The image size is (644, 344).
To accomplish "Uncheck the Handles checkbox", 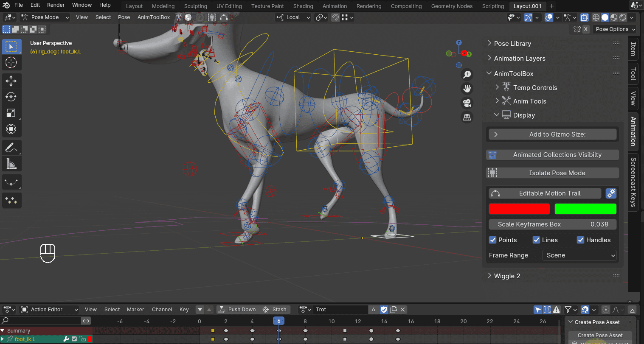I will (x=580, y=240).
